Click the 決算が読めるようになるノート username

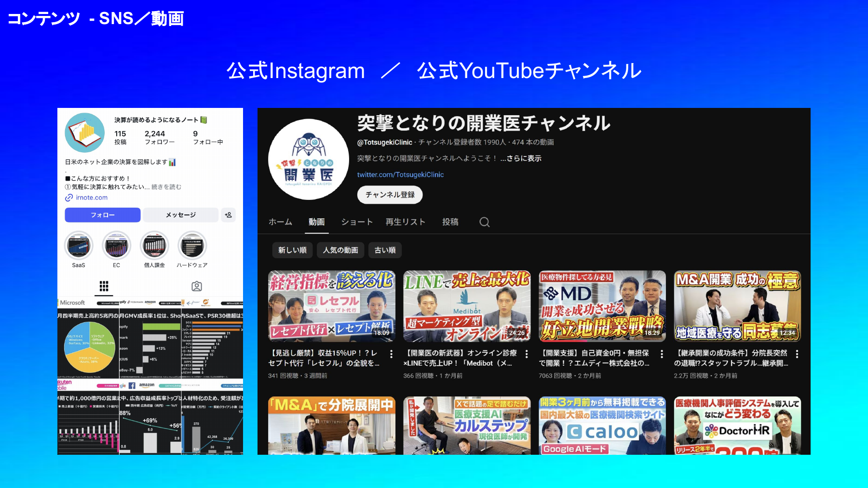point(161,120)
